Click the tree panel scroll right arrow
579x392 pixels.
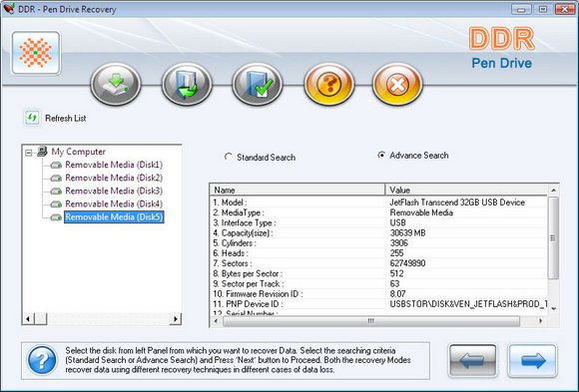[x=175, y=318]
